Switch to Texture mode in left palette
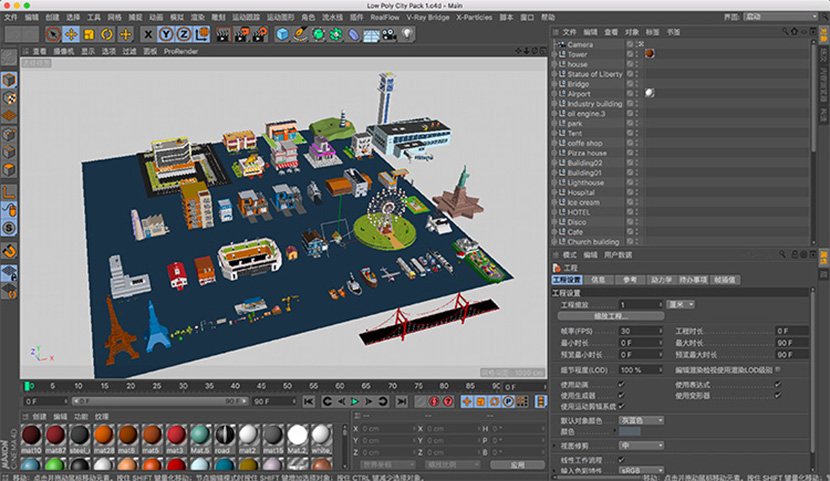 coord(10,98)
